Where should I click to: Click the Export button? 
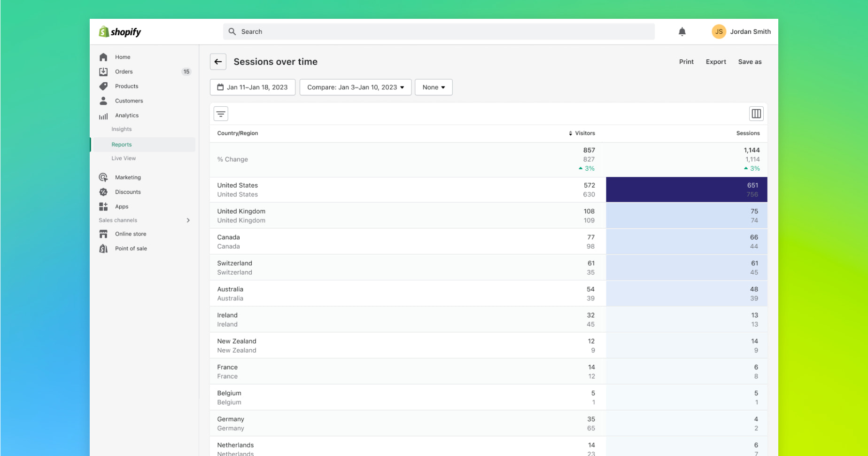click(715, 62)
